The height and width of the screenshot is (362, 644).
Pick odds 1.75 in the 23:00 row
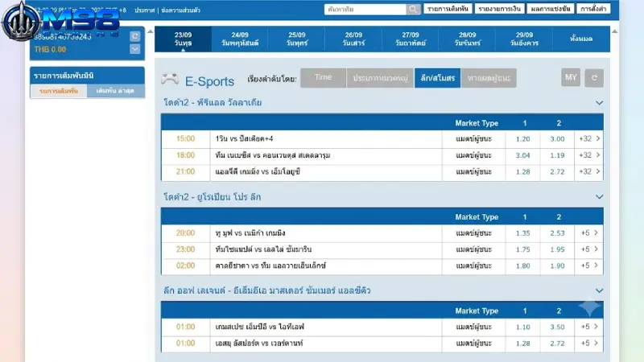tap(522, 249)
